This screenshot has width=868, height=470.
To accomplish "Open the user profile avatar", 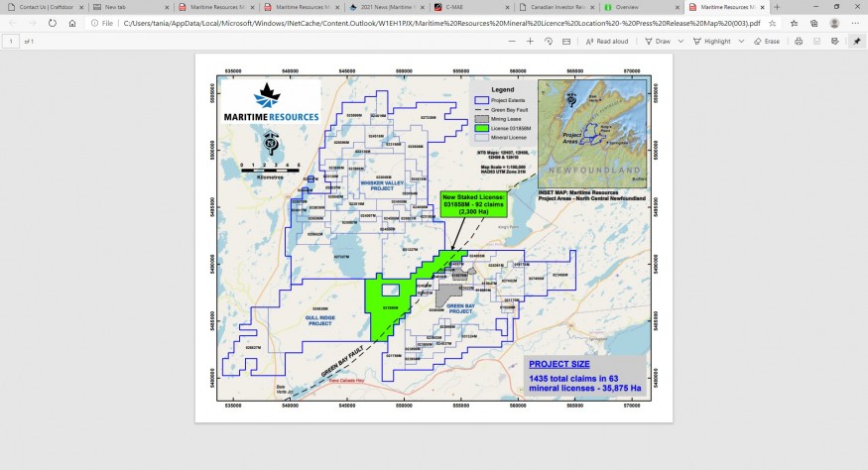I will [834, 23].
